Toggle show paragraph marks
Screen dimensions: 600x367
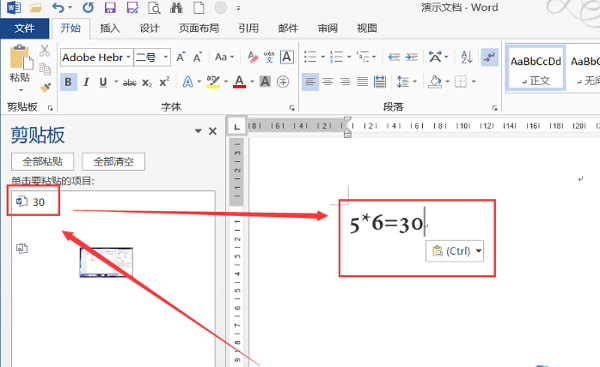(x=489, y=57)
